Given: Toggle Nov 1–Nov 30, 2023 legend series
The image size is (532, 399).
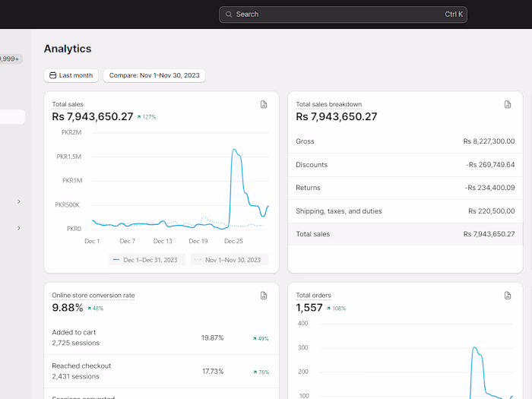Looking at the screenshot, I should [x=230, y=260].
